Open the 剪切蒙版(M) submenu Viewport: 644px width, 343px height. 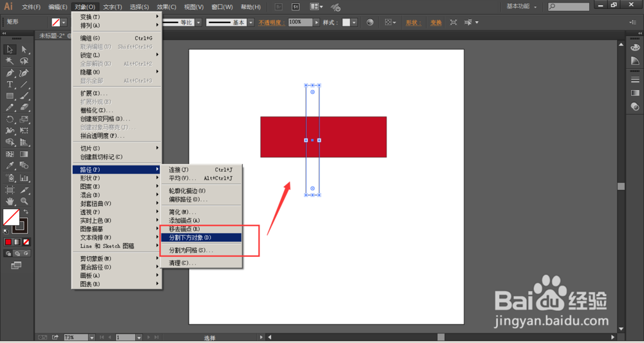pos(117,259)
